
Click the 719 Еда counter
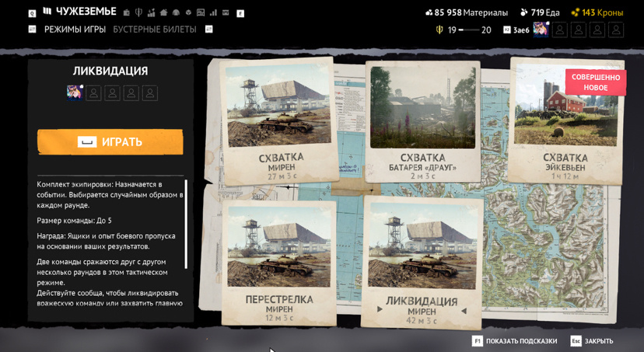[x=540, y=12]
